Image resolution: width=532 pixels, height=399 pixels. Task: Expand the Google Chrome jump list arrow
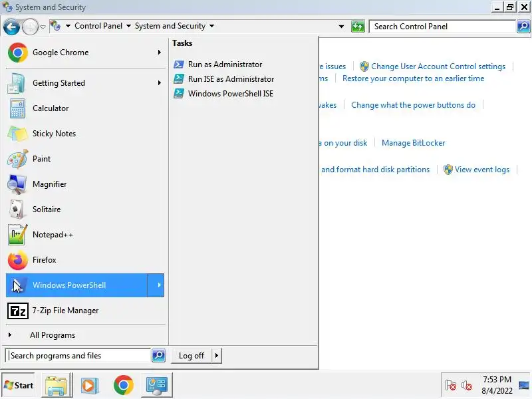(x=159, y=53)
